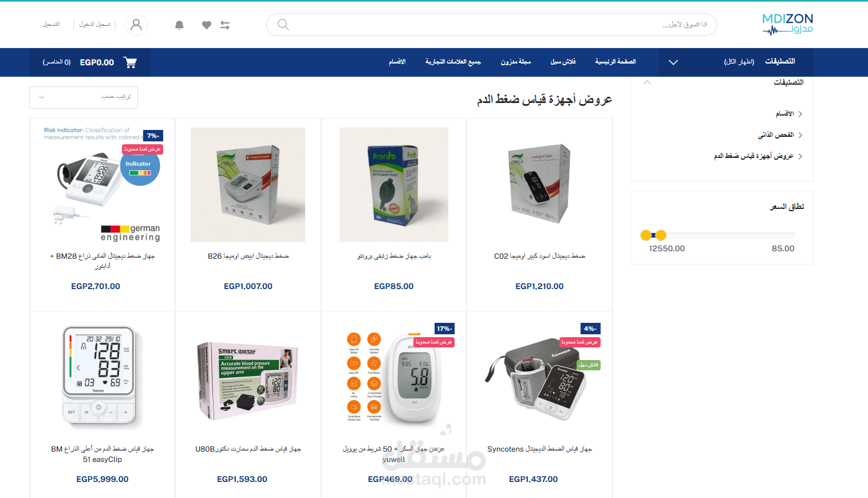Open the shopping cart icon
This screenshot has height=498, width=868.
(x=131, y=62)
